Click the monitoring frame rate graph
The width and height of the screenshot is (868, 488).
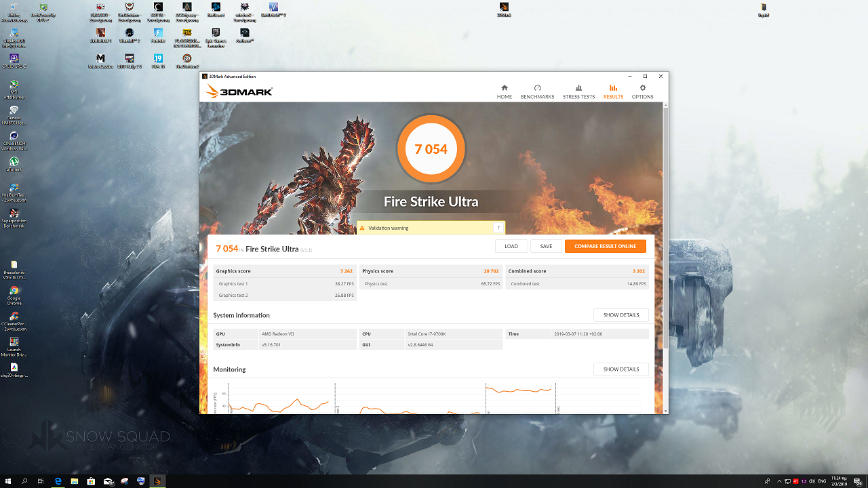click(x=431, y=398)
